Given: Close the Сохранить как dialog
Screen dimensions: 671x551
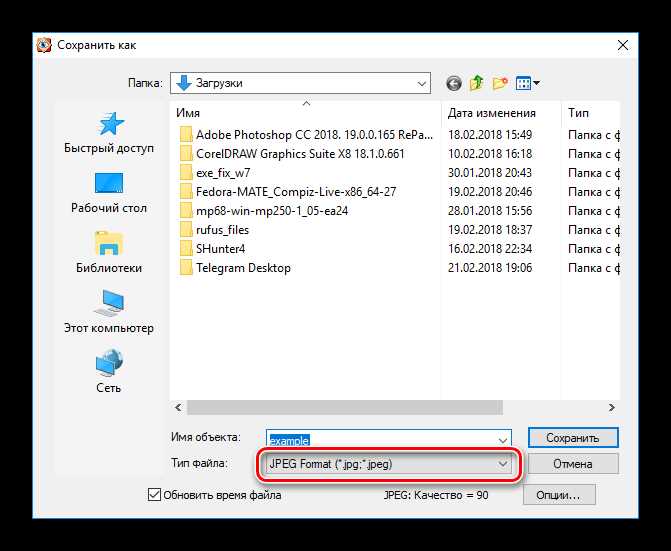Looking at the screenshot, I should [x=623, y=45].
